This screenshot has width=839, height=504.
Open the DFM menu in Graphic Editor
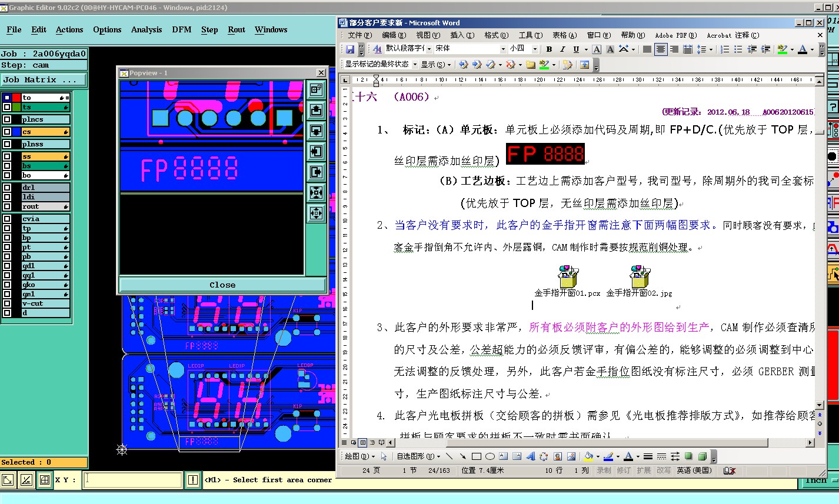point(182,29)
